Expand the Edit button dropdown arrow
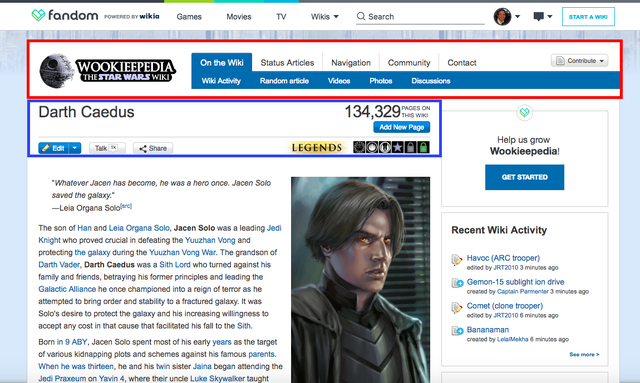640x383 pixels. pos(75,148)
